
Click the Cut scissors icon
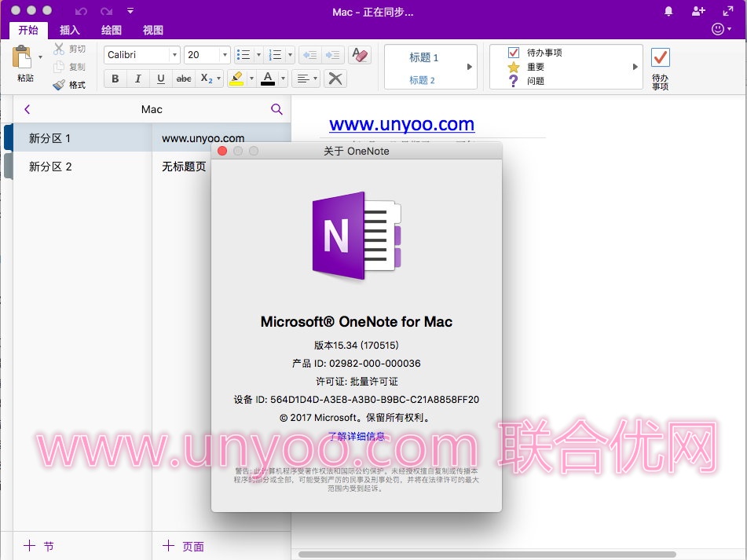point(59,48)
